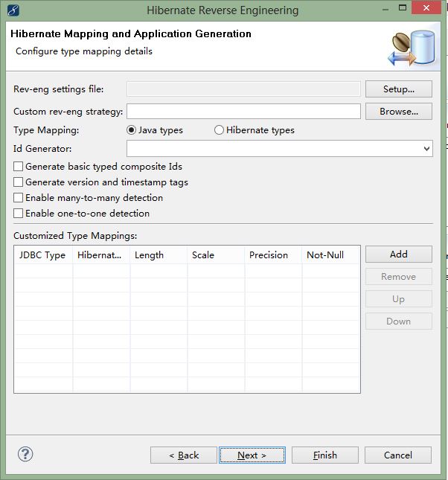The height and width of the screenshot is (480, 448).
Task: Click the Setup... button
Action: tap(399, 89)
